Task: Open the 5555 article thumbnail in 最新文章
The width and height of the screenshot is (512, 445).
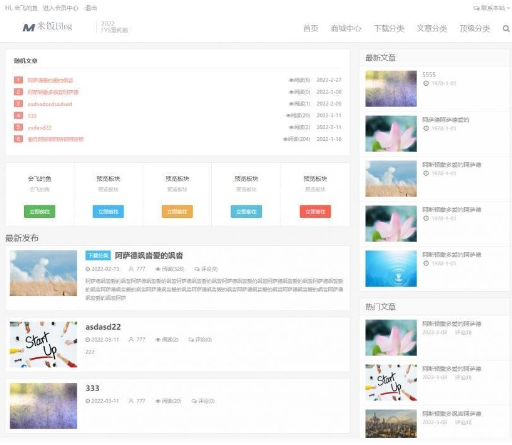Action: click(x=391, y=89)
